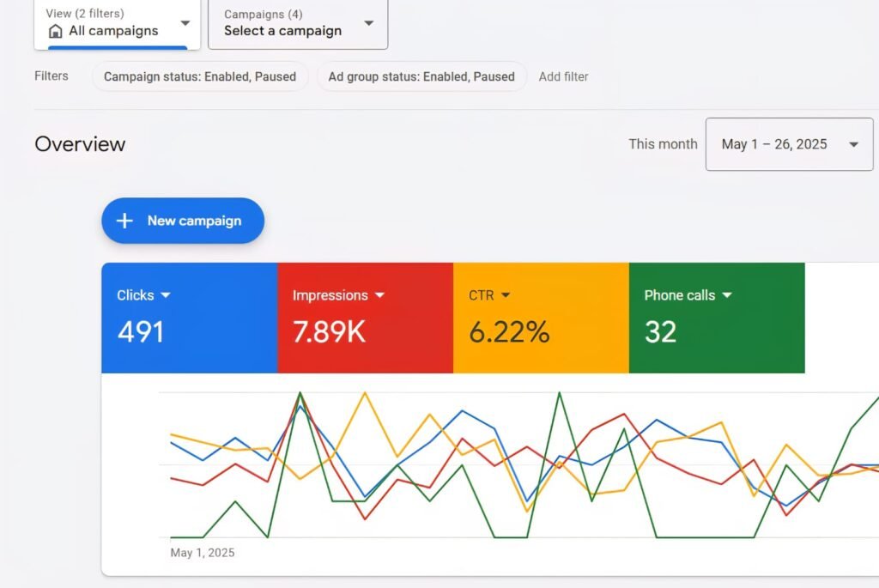Open the May 1 – 26, 2025 date range picker

tap(789, 144)
